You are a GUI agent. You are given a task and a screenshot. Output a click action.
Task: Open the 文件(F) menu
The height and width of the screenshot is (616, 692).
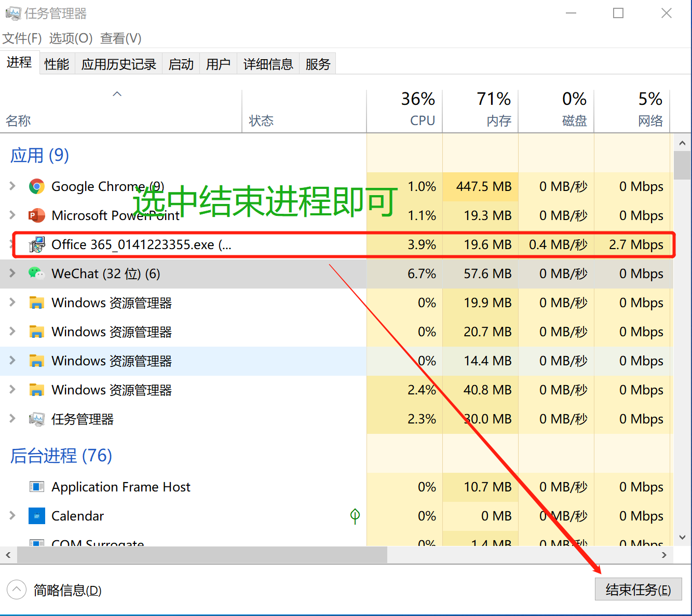pos(22,38)
